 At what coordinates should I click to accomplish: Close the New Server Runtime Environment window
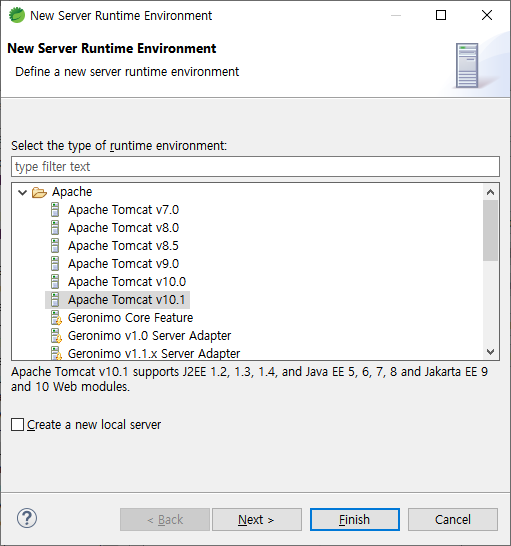click(487, 15)
